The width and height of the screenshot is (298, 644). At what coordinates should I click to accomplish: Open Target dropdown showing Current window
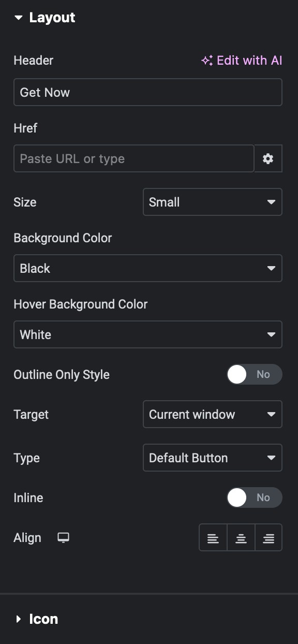tap(213, 414)
